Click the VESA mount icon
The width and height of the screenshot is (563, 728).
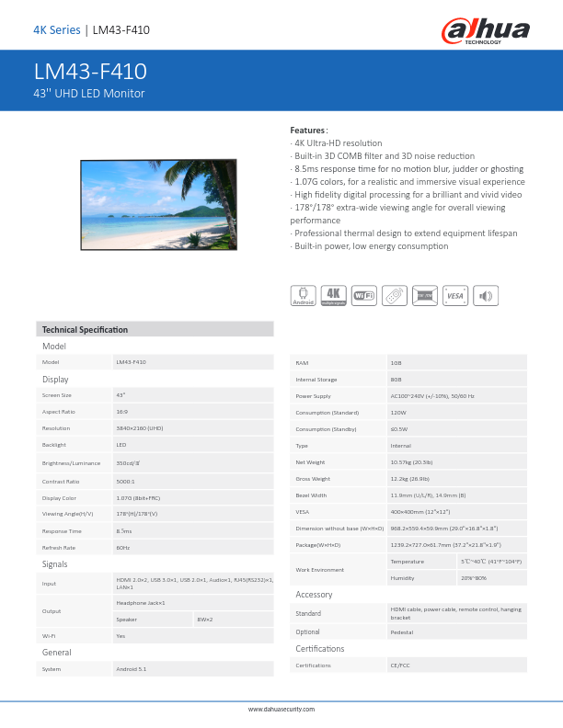(455, 295)
